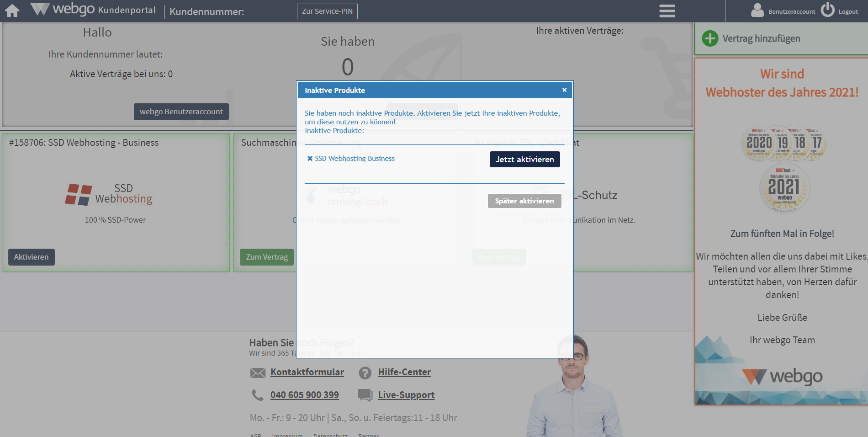The image size is (868, 437).
Task: Click Zum Vertrag on Suchmaschinen card
Action: (x=267, y=257)
